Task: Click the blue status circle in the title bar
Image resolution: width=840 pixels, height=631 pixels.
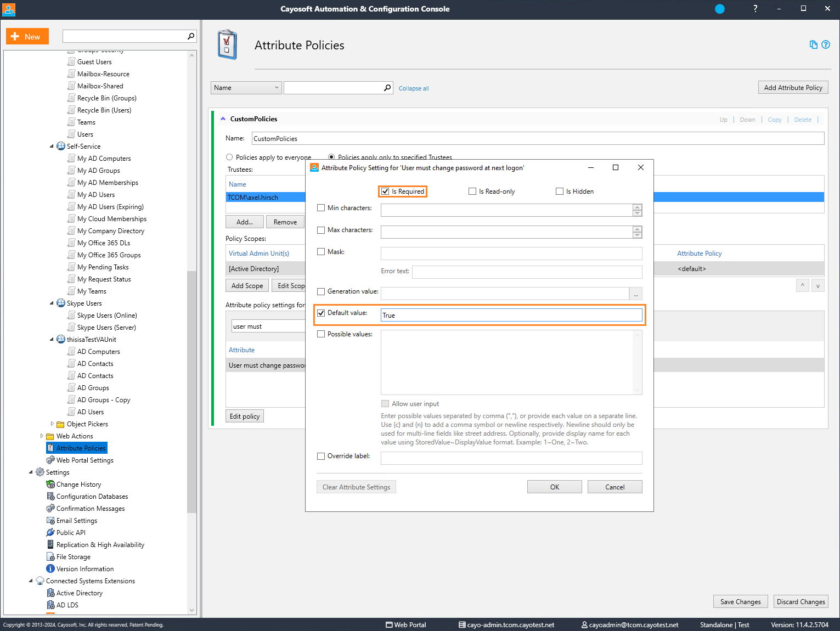Action: click(x=720, y=9)
